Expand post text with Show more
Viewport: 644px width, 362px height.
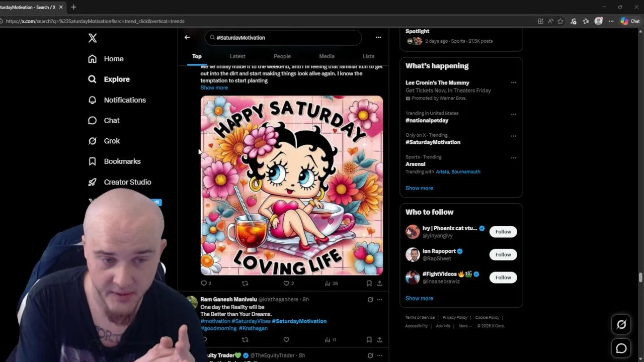point(214,87)
